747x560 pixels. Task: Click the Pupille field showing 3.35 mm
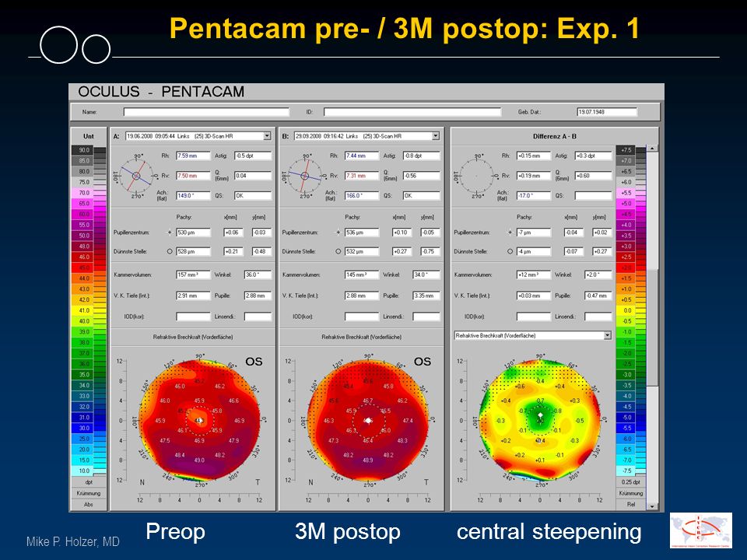(x=426, y=296)
